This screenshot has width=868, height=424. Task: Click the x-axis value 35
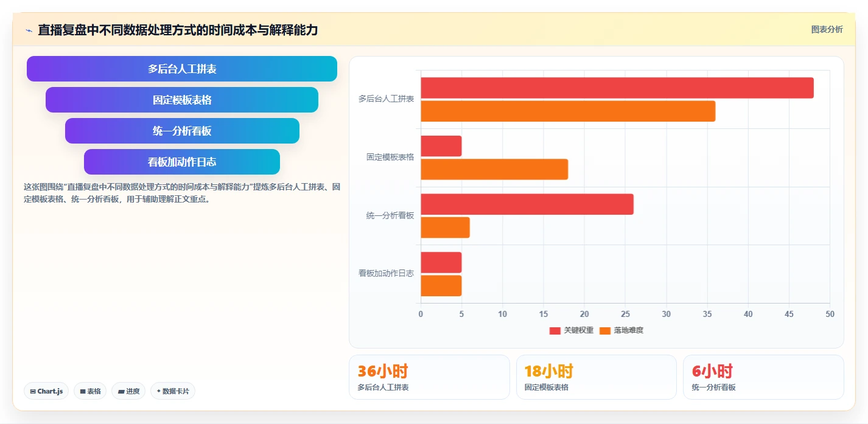tap(707, 314)
